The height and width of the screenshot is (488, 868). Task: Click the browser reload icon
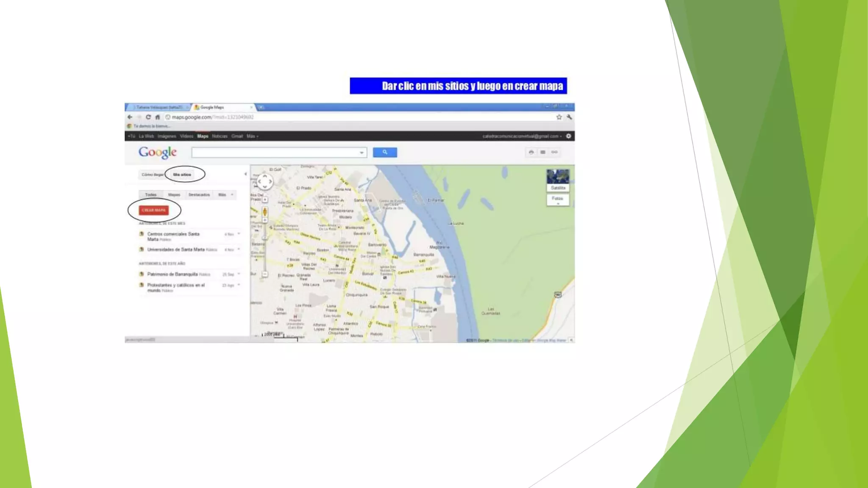tap(148, 117)
